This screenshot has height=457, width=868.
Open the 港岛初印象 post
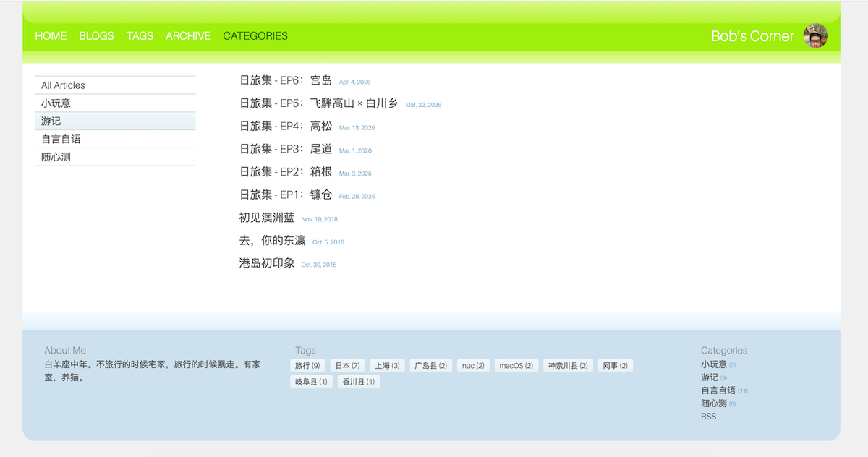click(265, 264)
